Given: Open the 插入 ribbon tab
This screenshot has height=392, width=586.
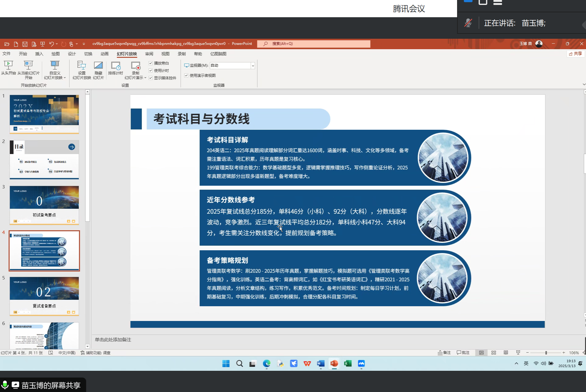Looking at the screenshot, I should 39,54.
